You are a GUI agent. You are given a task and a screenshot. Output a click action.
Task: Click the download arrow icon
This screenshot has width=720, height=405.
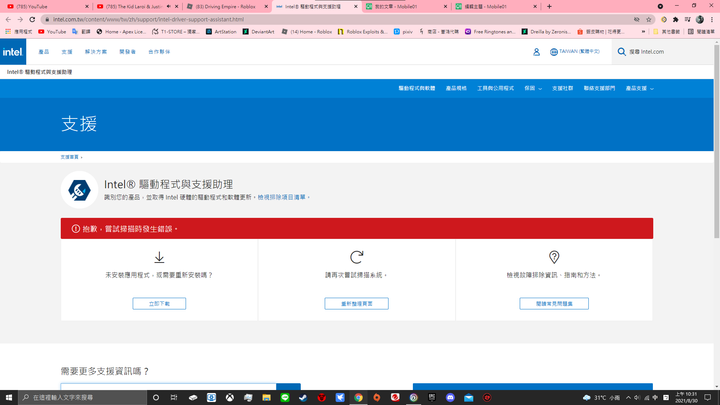[x=159, y=257]
